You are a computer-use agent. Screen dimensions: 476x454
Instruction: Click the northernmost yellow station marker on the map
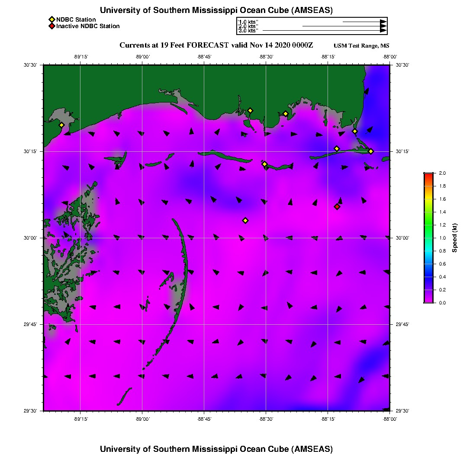pos(250,110)
